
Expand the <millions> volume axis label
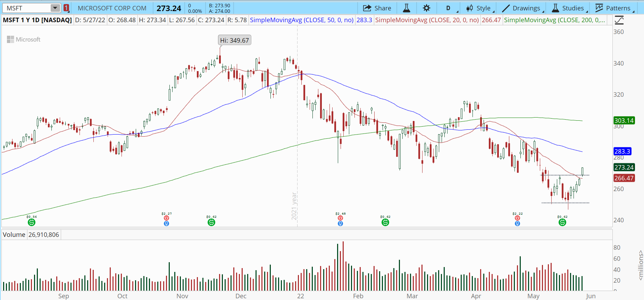[x=641, y=265]
